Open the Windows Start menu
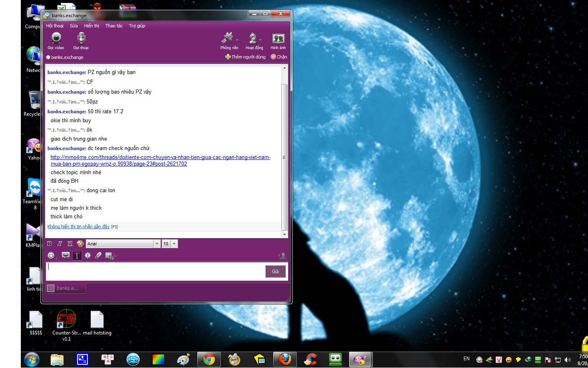 tap(32, 360)
